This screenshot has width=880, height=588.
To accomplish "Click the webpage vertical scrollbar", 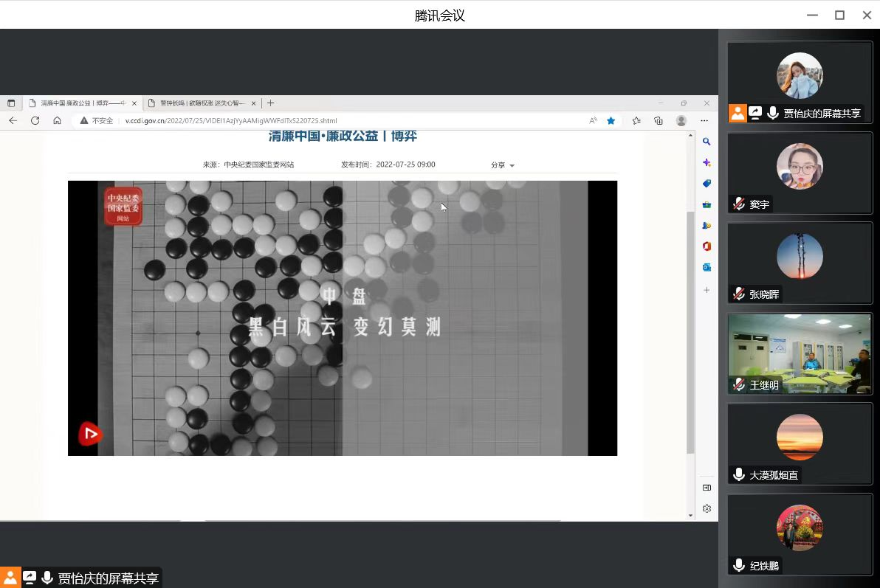I will [690, 332].
